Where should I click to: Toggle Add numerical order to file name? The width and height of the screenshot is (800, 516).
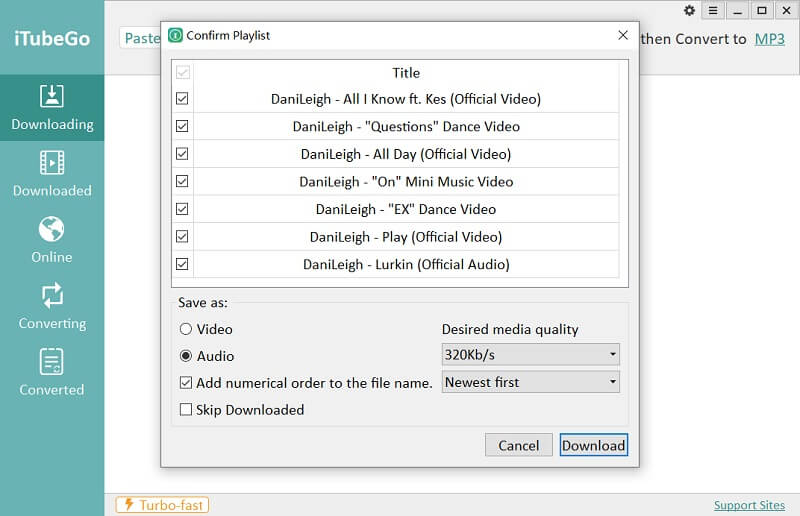[x=186, y=383]
